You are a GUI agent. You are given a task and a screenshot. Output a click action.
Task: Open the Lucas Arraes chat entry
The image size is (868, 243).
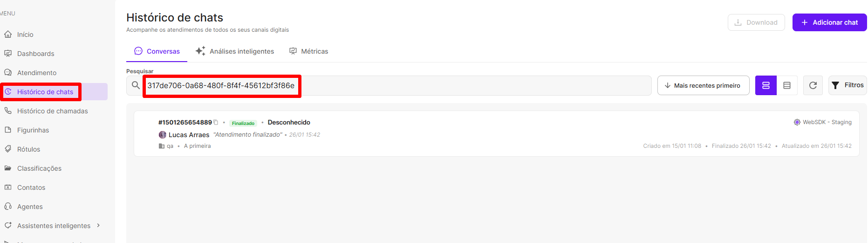(189, 135)
